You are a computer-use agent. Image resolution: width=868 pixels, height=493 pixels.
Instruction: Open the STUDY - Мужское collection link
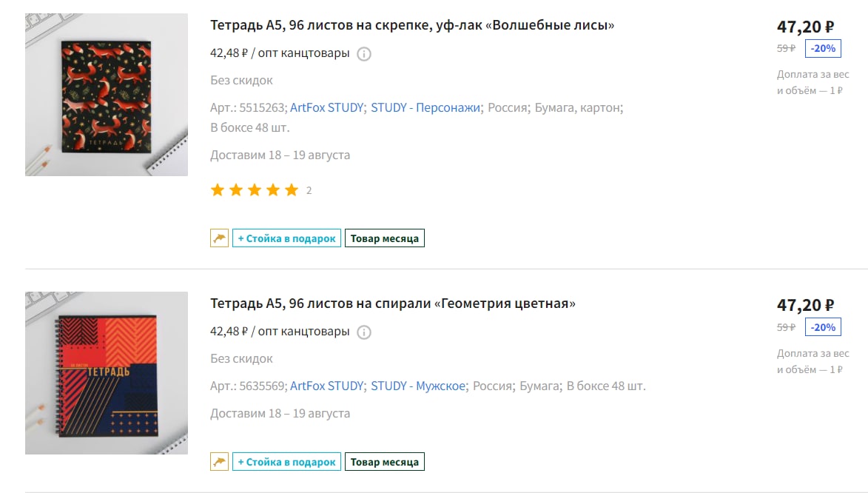click(418, 386)
